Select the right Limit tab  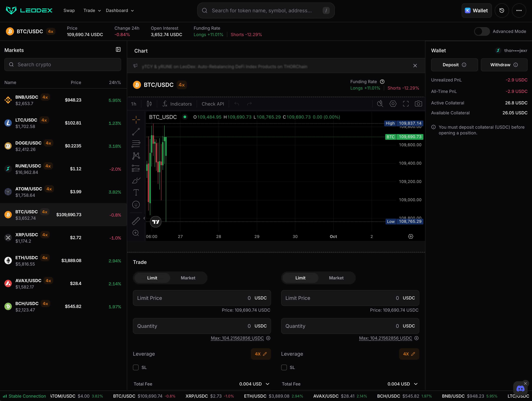click(x=300, y=278)
